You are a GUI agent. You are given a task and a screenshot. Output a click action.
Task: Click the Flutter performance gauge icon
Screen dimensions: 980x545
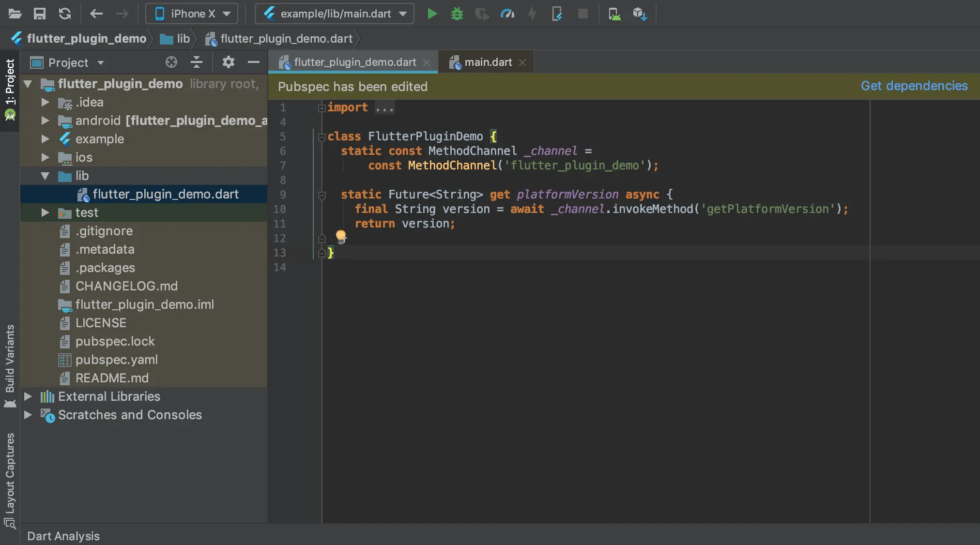coord(507,14)
